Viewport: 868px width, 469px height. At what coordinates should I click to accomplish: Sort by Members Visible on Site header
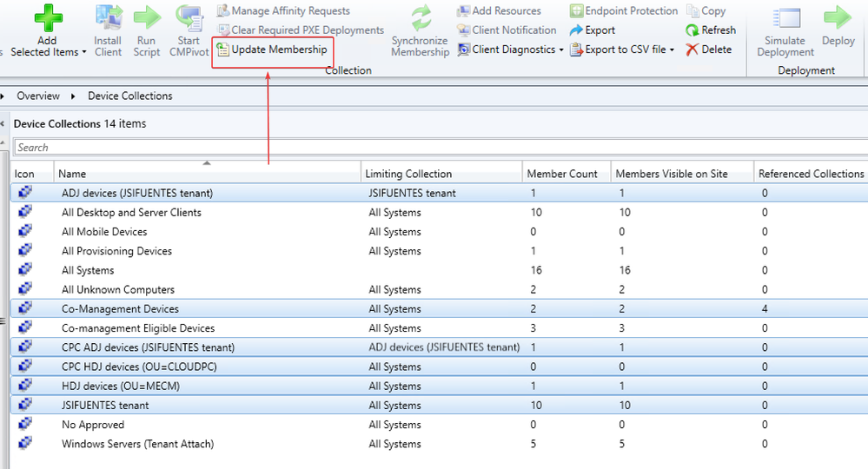[x=682, y=173]
